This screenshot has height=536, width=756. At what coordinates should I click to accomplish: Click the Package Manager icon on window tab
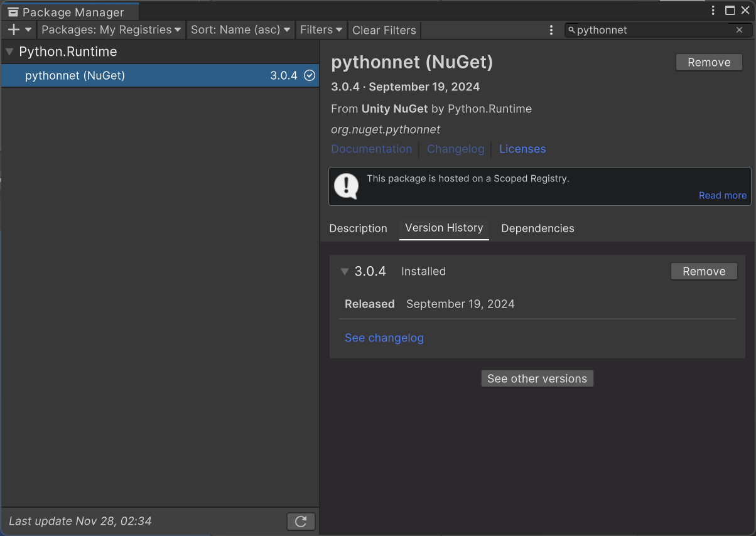13,11
